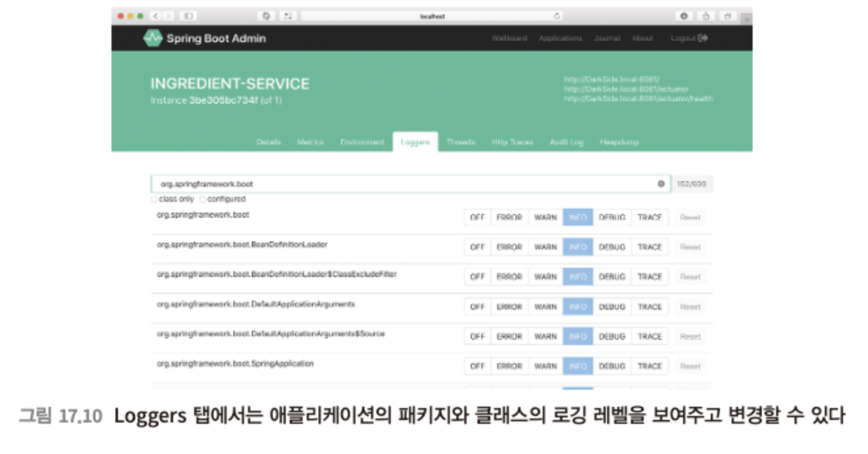Set org.springframework.boot root logger to OFF
The height and width of the screenshot is (454, 868).
477,217
